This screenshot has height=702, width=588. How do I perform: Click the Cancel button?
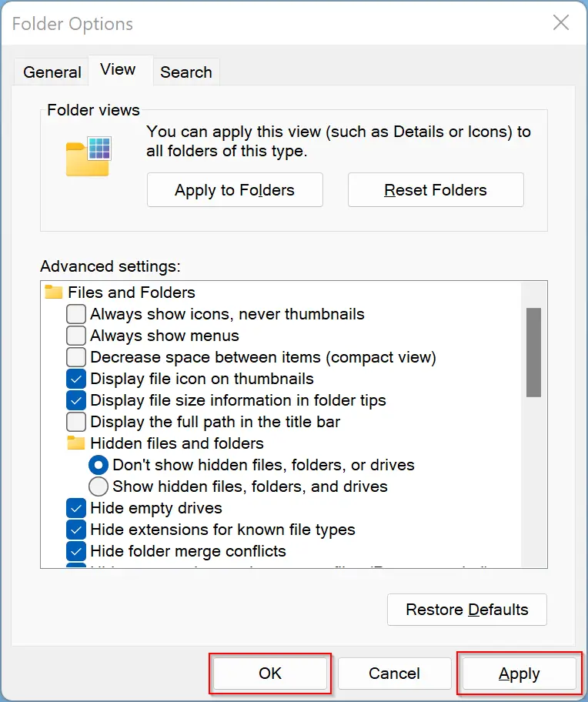394,674
